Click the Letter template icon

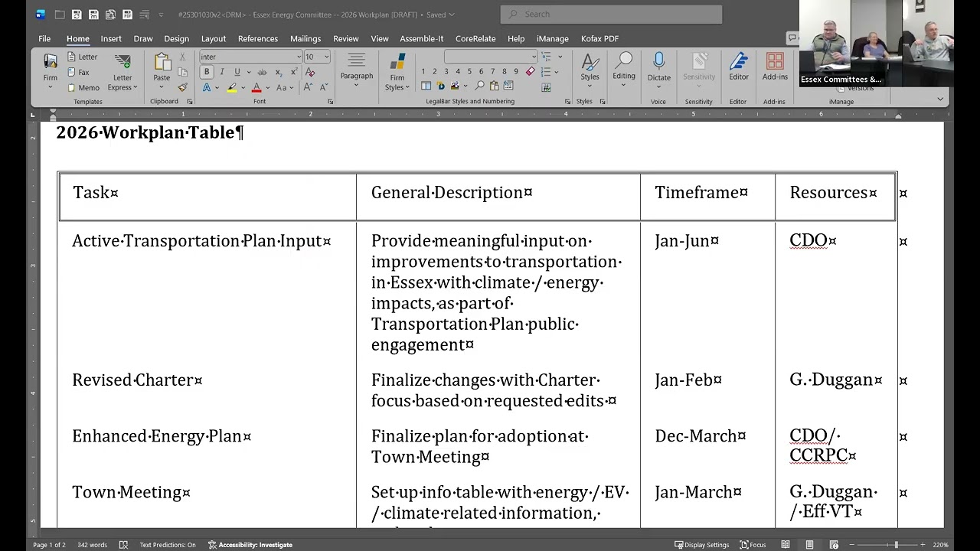click(71, 57)
